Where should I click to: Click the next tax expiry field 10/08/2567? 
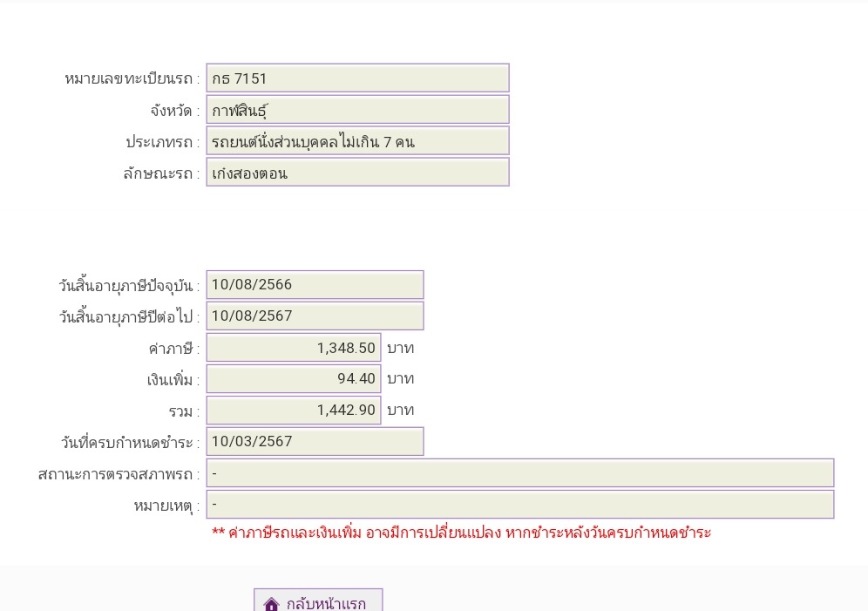[x=315, y=316]
